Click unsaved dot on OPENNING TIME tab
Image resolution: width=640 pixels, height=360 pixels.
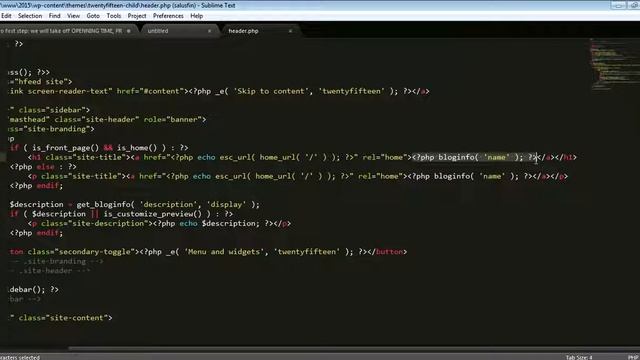129,31
